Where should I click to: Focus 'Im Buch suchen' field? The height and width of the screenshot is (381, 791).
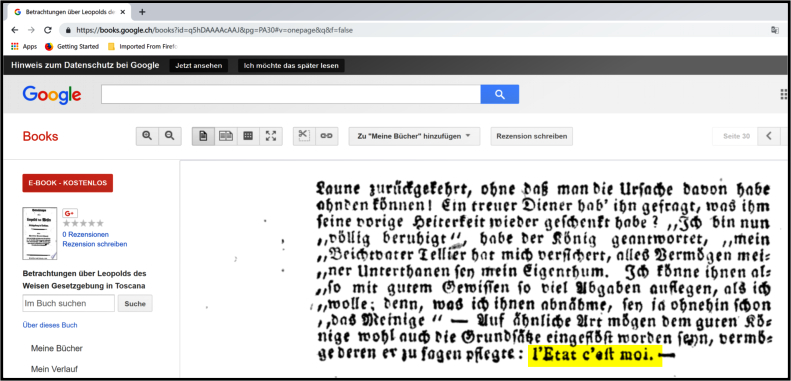pos(69,303)
